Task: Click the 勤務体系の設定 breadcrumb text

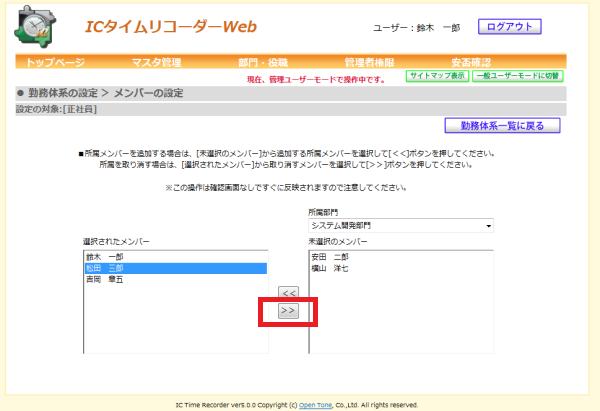Action: [x=63, y=93]
